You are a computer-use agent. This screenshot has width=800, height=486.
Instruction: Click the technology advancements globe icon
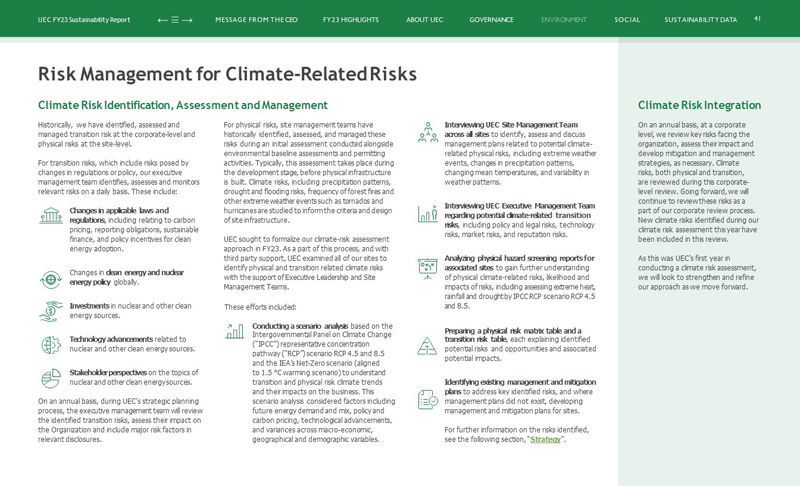coord(51,345)
